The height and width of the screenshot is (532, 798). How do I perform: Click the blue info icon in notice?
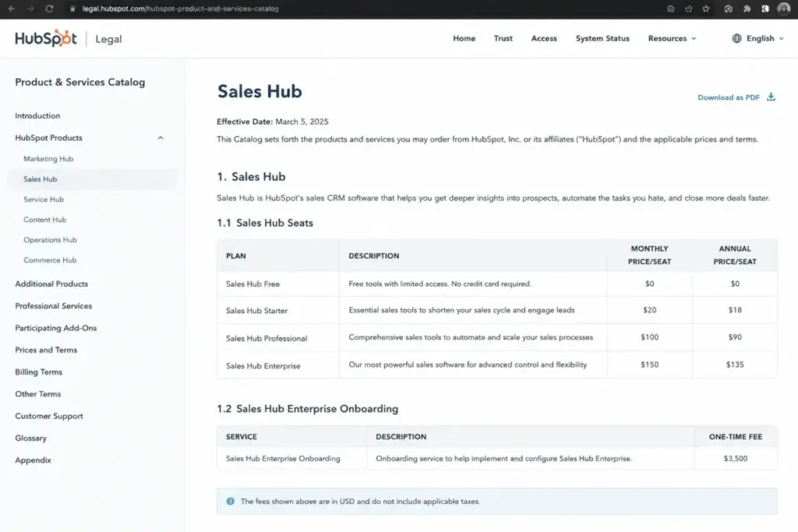[x=231, y=501]
